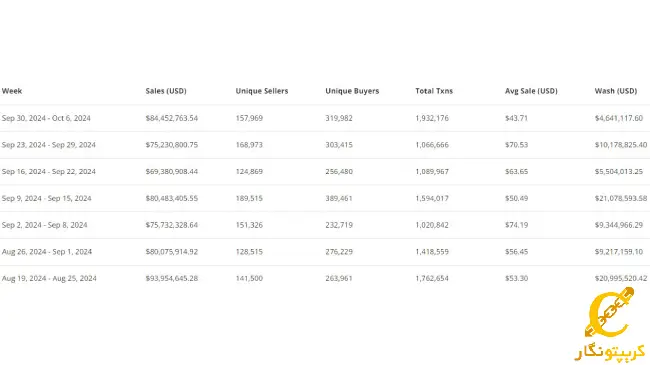Click the Sep 16 - Sep 22, 2024 row
The width and height of the screenshot is (650, 365).
[x=325, y=171]
